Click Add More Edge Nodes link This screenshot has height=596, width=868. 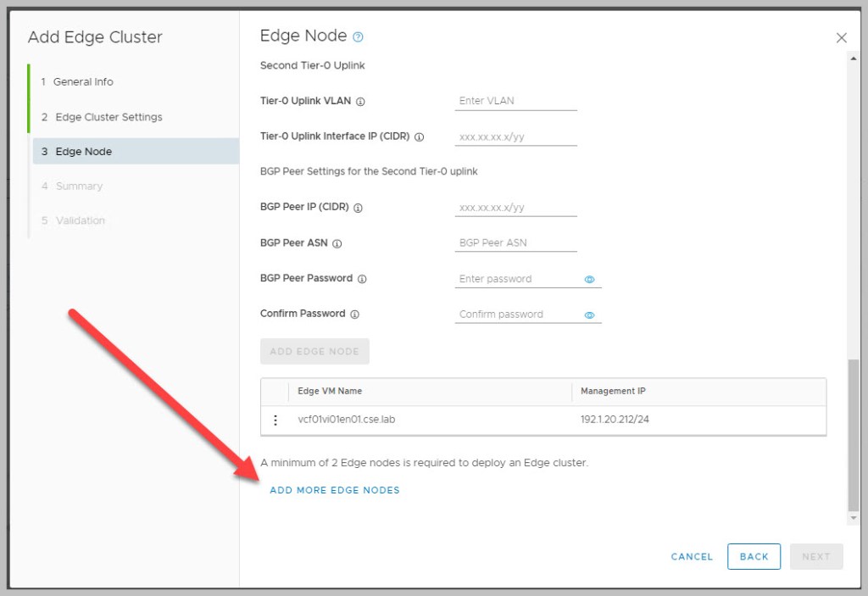click(x=334, y=490)
